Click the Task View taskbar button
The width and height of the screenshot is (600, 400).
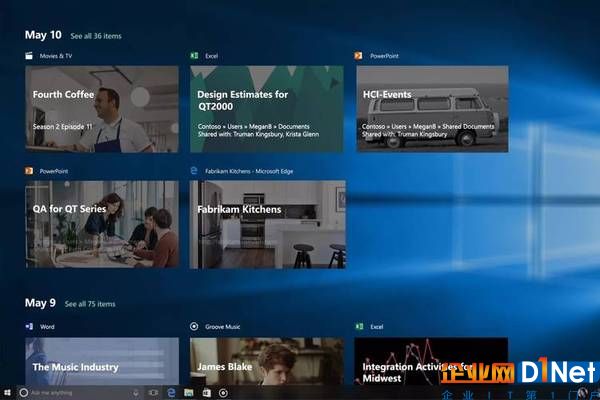pyautogui.click(x=153, y=393)
